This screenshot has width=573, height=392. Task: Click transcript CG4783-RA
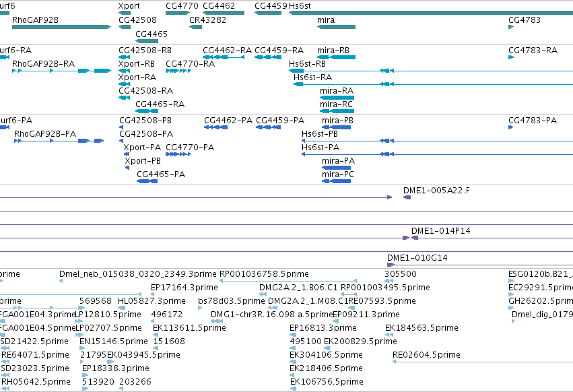[x=511, y=57]
